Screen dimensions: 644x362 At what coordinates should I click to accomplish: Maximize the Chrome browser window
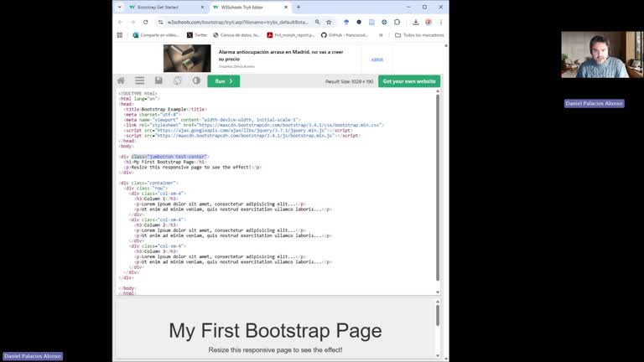424,8
